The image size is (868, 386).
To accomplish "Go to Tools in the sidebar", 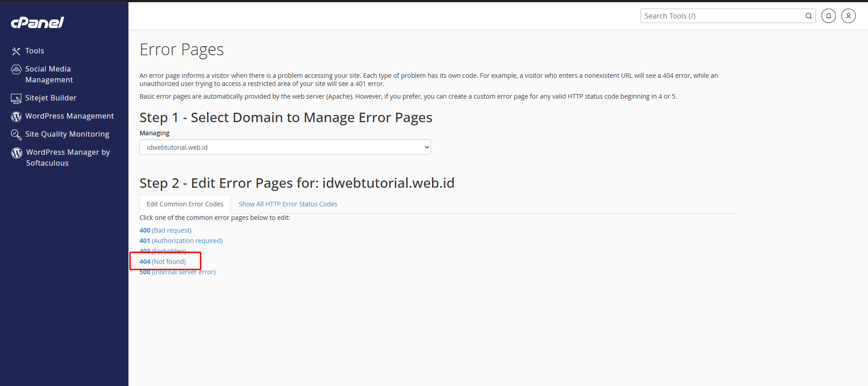I will [35, 51].
